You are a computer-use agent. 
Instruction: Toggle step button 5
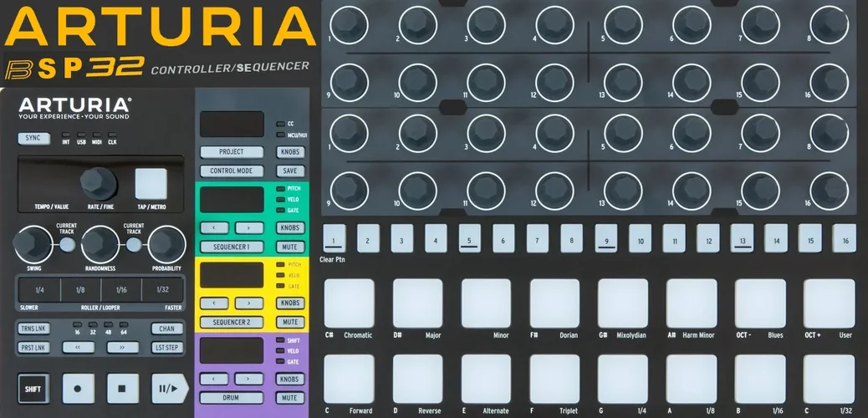[x=469, y=238]
